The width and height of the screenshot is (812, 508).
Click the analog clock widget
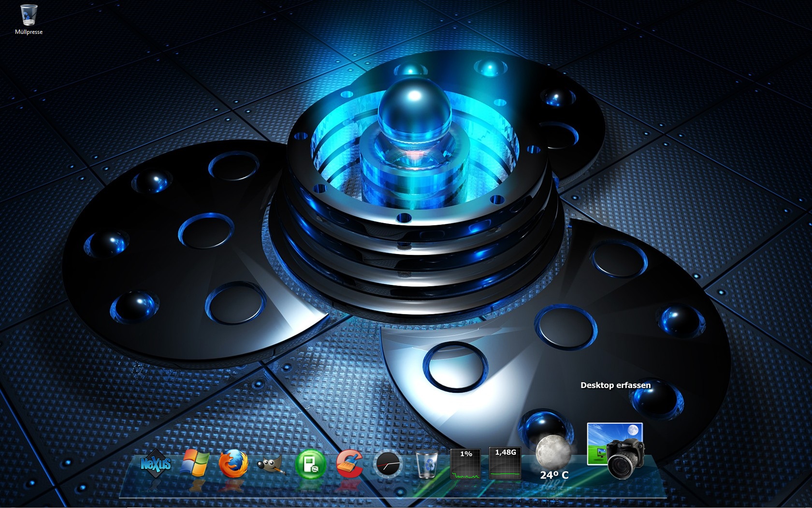click(x=389, y=465)
